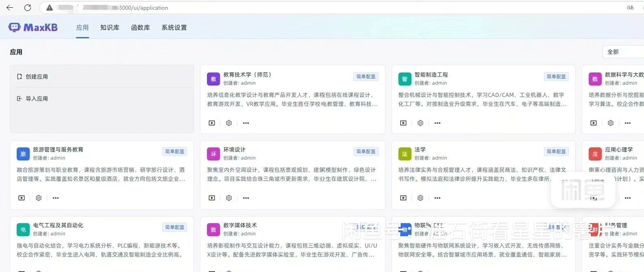Click the 应用心理学 red app avatar
The height and width of the screenshot is (272, 644).
(595, 154)
